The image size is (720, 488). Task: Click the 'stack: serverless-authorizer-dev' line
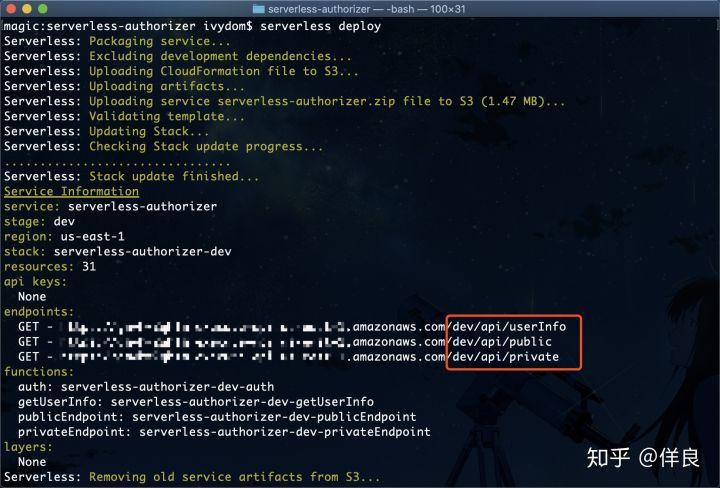[x=118, y=252]
